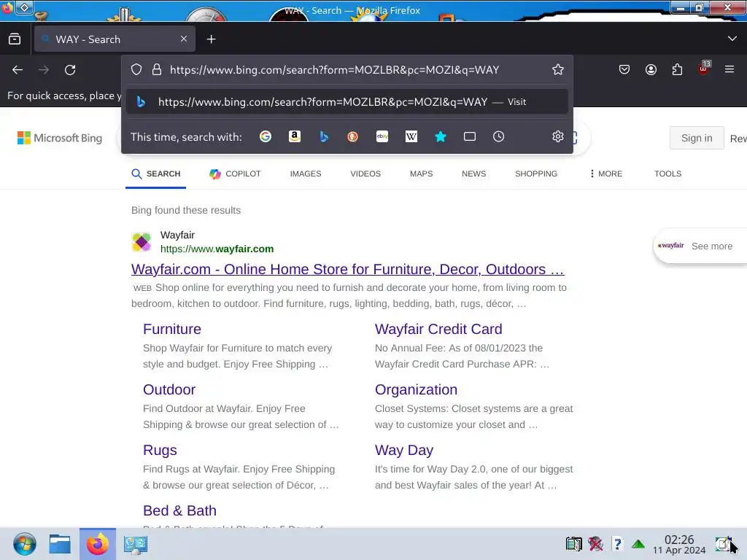The height and width of the screenshot is (560, 747).
Task: Switch to the COPILOT tab
Action: tap(235, 174)
